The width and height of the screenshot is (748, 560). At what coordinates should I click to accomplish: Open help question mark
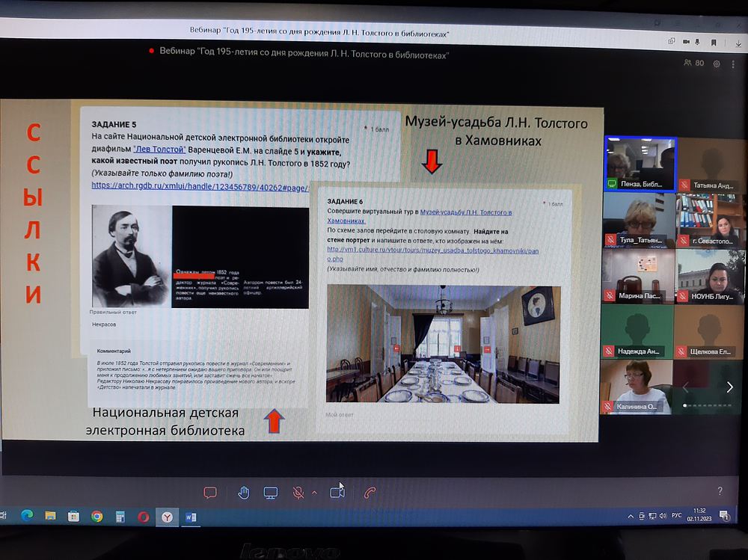(x=720, y=490)
